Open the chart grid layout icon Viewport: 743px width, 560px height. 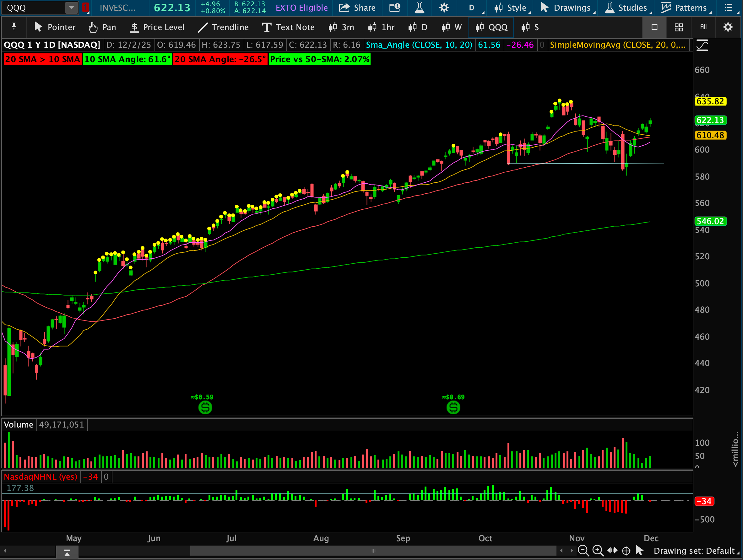click(x=679, y=27)
